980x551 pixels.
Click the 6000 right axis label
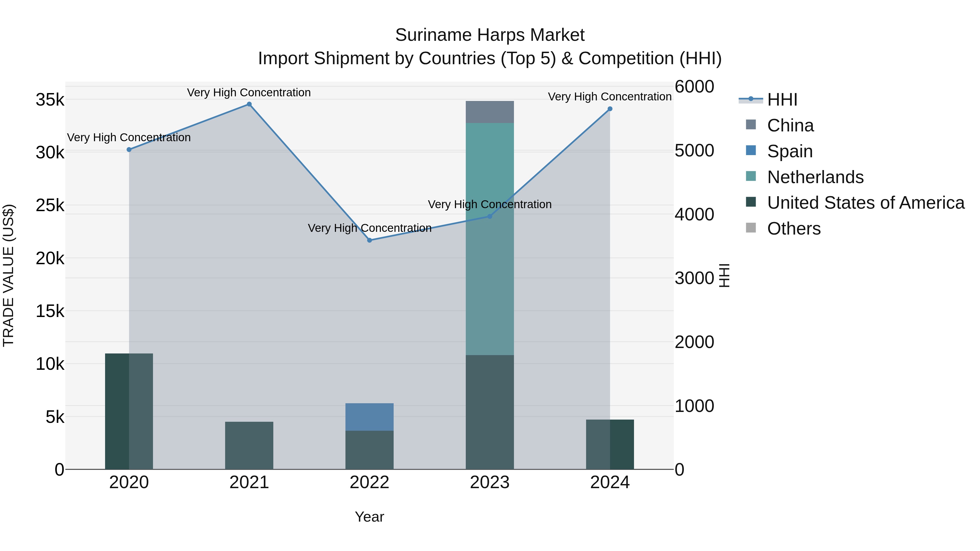pyautogui.click(x=695, y=87)
